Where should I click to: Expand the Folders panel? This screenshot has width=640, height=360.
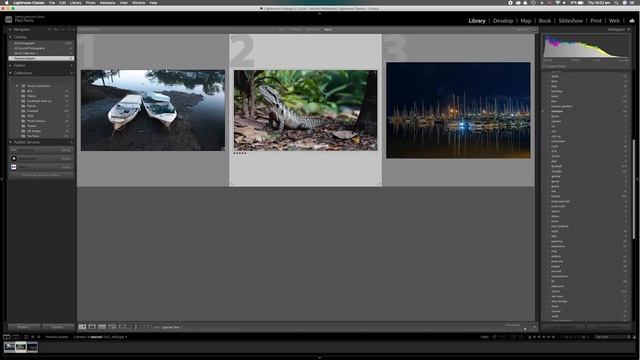[10, 65]
